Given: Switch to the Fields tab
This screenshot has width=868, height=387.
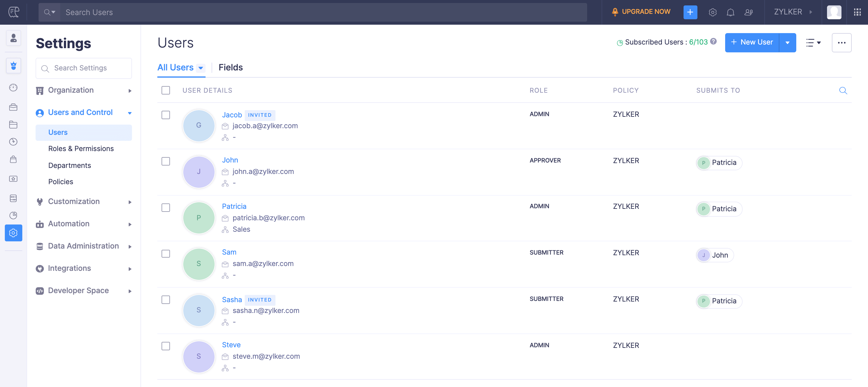Looking at the screenshot, I should click(231, 67).
